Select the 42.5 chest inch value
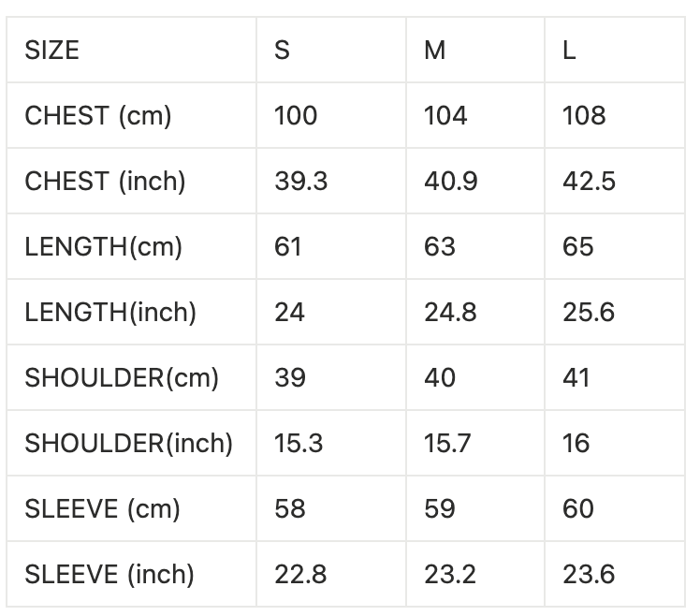Screen dimensions: 700x616 [x=589, y=181]
